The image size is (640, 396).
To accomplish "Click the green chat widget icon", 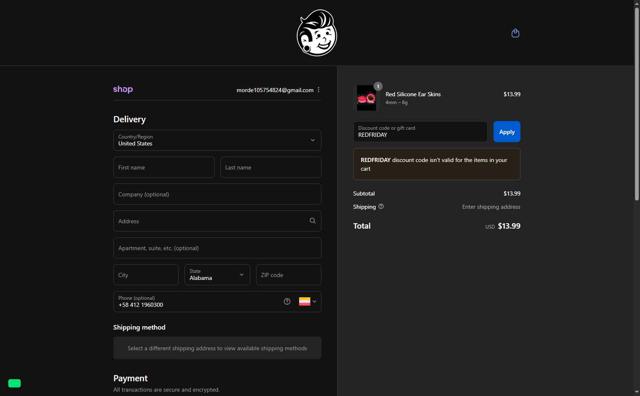I will pos(14,383).
